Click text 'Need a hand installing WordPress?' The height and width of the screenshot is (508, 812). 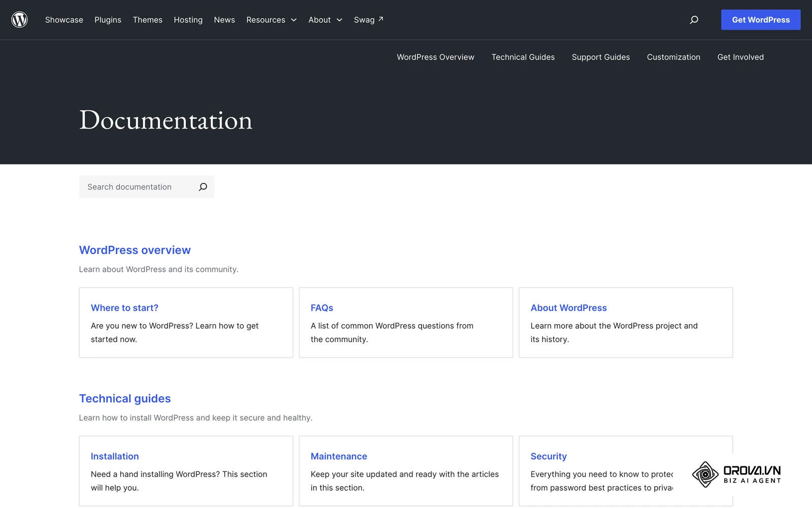point(155,474)
